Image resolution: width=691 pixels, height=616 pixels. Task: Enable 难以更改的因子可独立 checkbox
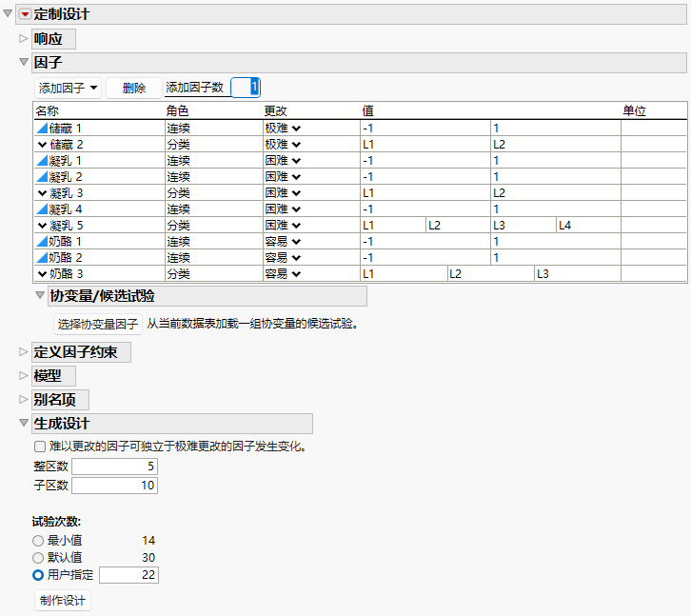(x=40, y=447)
